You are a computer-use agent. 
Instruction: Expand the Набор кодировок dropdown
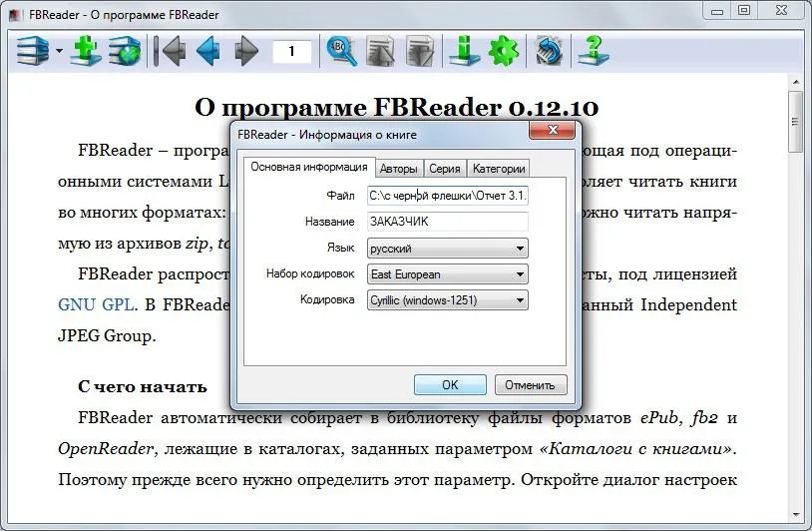[x=448, y=274]
